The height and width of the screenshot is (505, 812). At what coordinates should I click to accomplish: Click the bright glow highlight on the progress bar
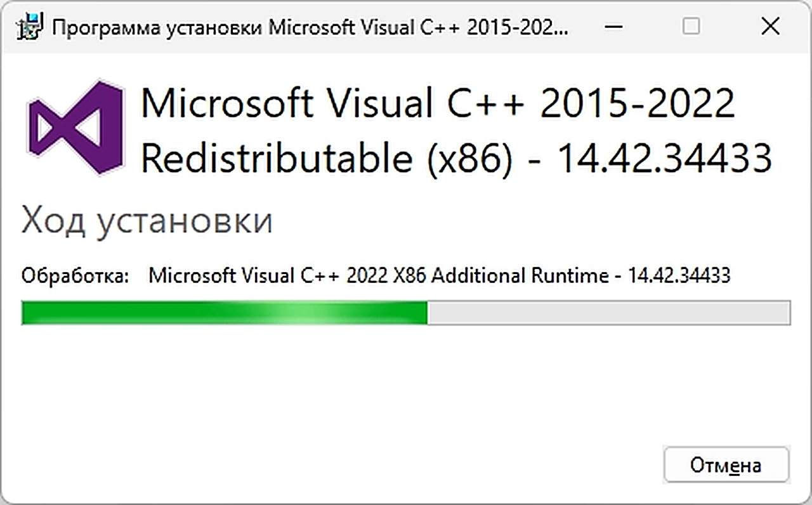click(306, 313)
